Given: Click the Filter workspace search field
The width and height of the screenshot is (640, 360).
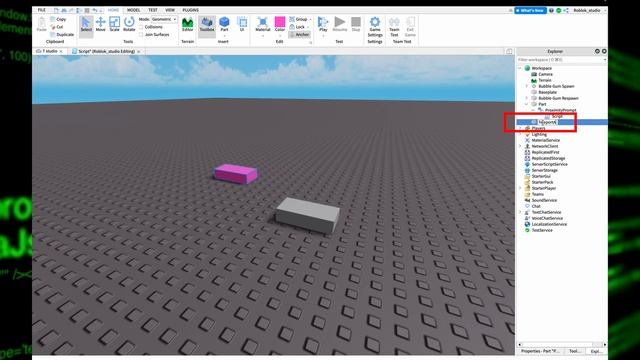Looking at the screenshot, I should point(561,60).
